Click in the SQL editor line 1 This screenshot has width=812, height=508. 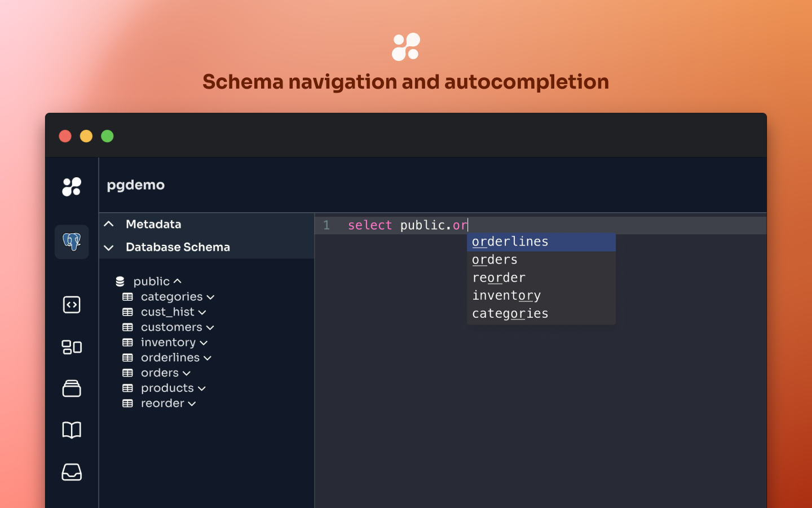tap(564, 225)
